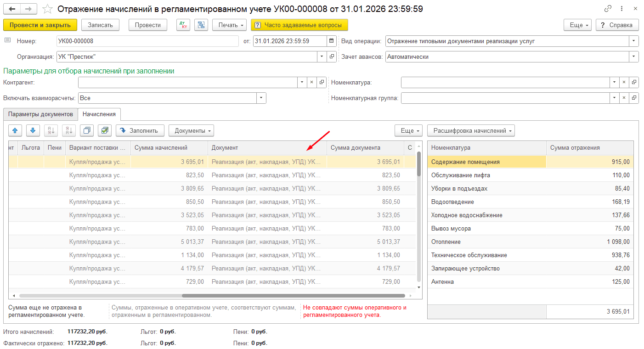The image size is (644, 349).
Task: Open the Зачет авансов dropdown list
Action: tap(634, 57)
